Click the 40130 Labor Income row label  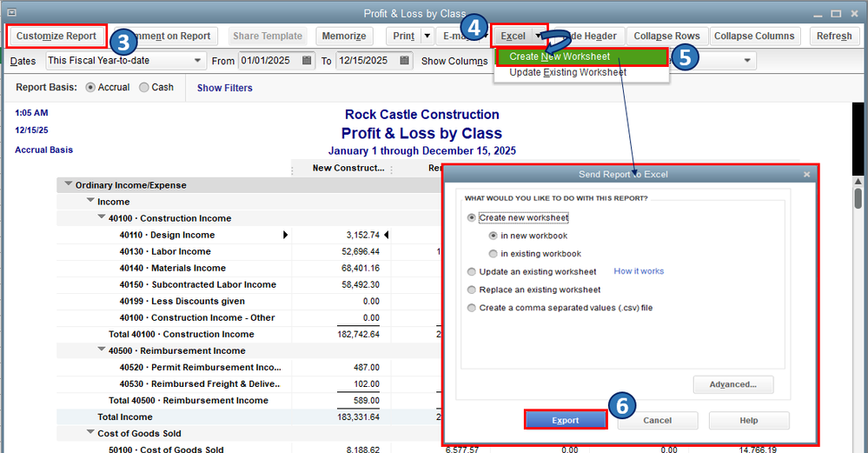pyautogui.click(x=165, y=251)
